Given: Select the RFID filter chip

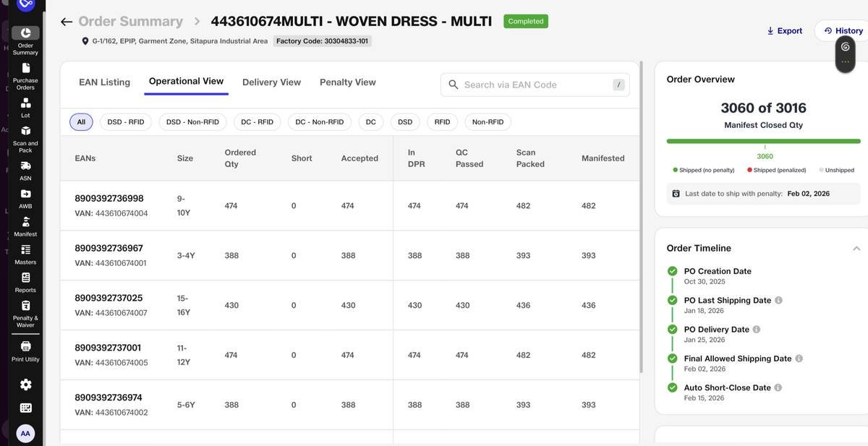Looking at the screenshot, I should (x=443, y=122).
